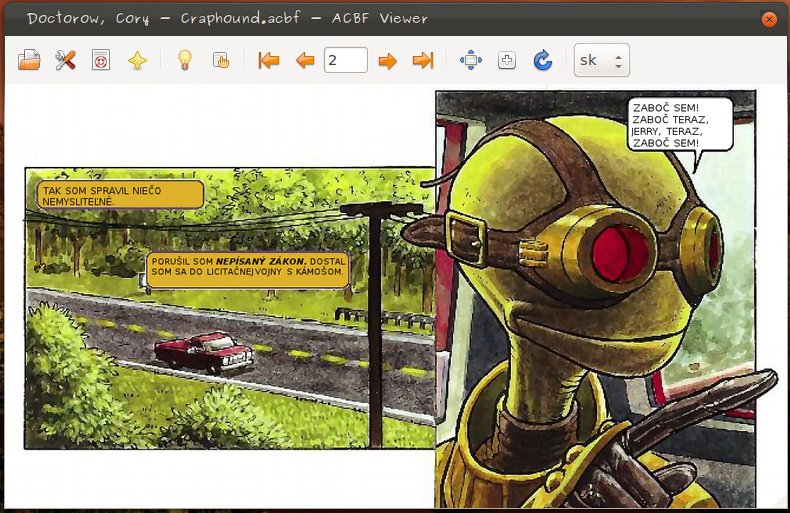The height and width of the screenshot is (513, 790).
Task: Rotate the page with blue arrow icon
Action: [543, 60]
